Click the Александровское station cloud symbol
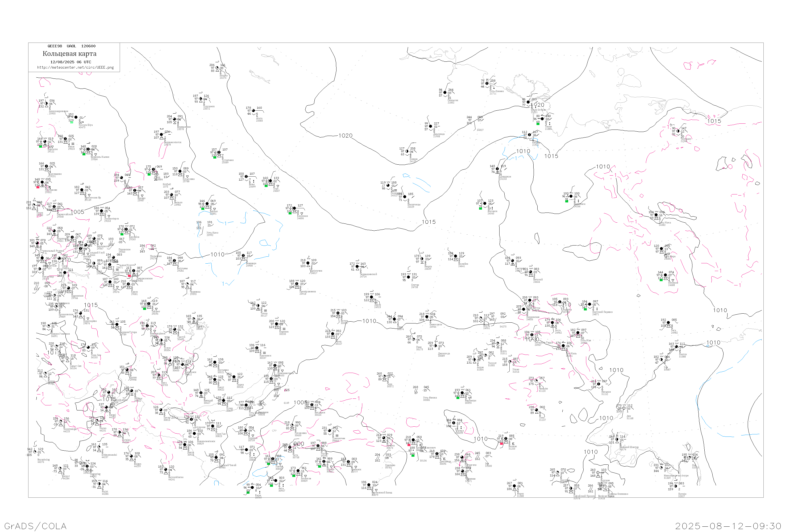 pos(46,103)
